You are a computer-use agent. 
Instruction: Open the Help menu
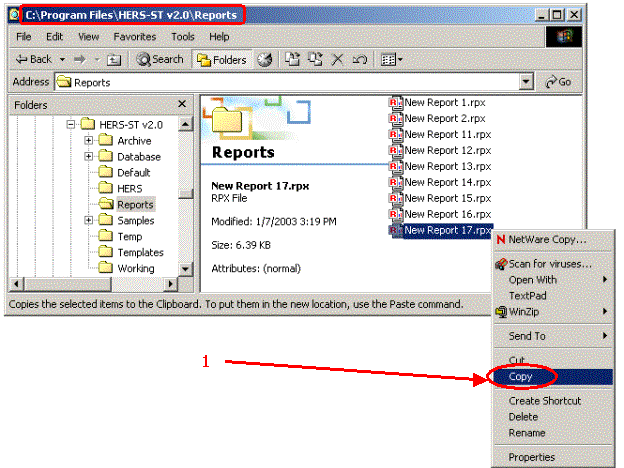pyautogui.click(x=219, y=37)
